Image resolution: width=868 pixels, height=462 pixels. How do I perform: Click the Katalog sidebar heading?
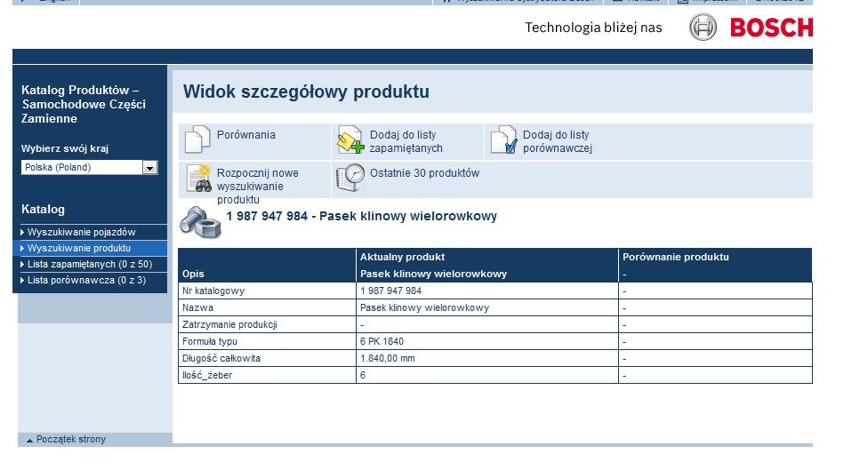coord(44,210)
